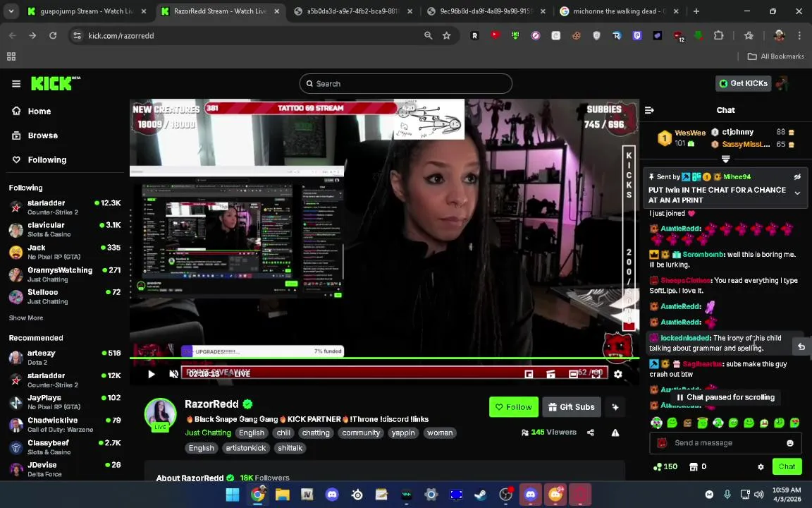Bookmark this page with the star icon

click(446, 35)
